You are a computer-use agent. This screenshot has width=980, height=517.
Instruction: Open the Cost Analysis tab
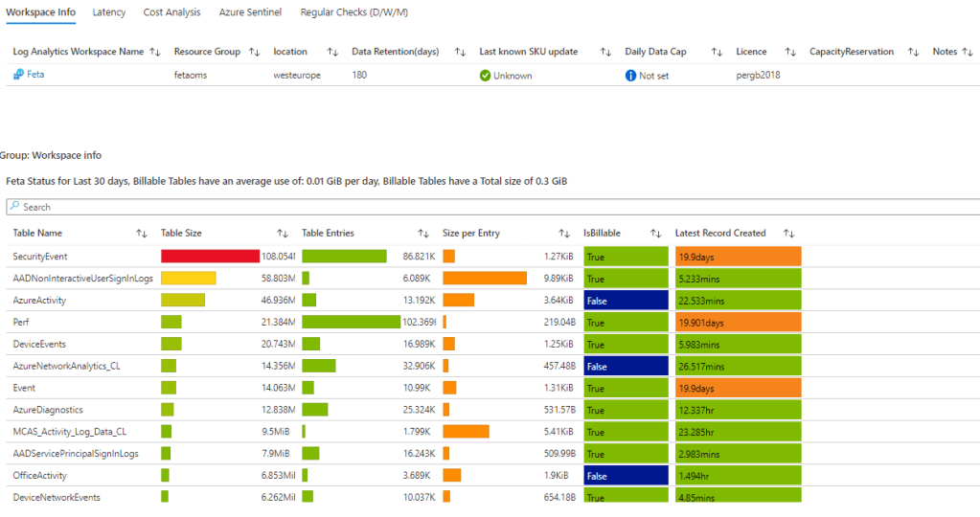[172, 12]
